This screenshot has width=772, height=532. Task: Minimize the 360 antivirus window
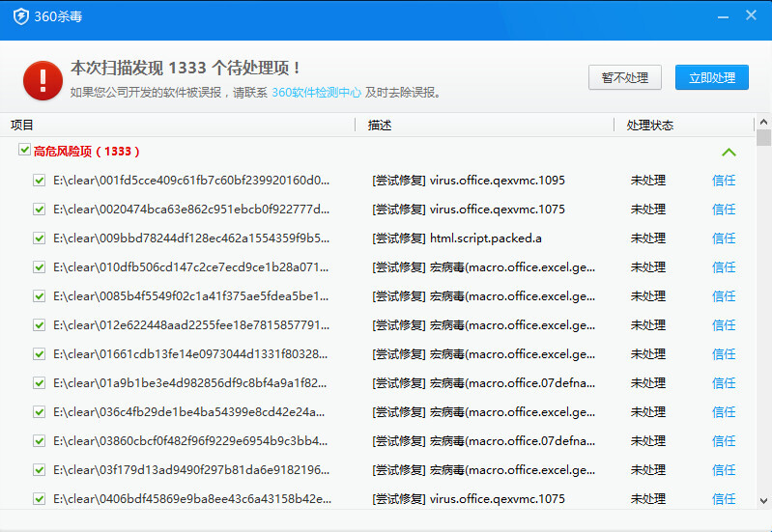coord(721,15)
